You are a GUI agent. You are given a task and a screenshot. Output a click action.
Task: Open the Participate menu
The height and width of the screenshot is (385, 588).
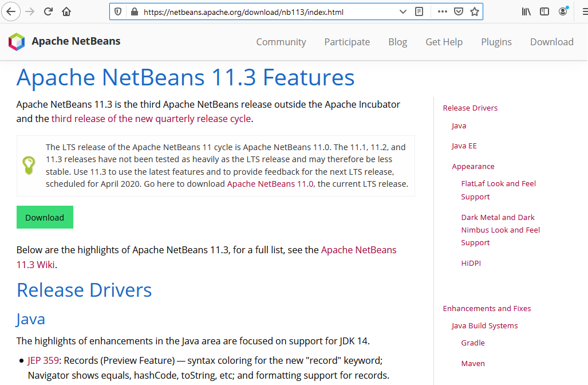347,42
